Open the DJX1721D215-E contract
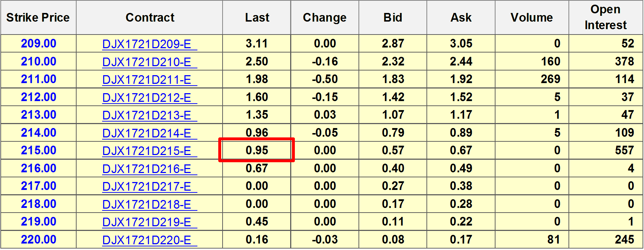 (147, 151)
